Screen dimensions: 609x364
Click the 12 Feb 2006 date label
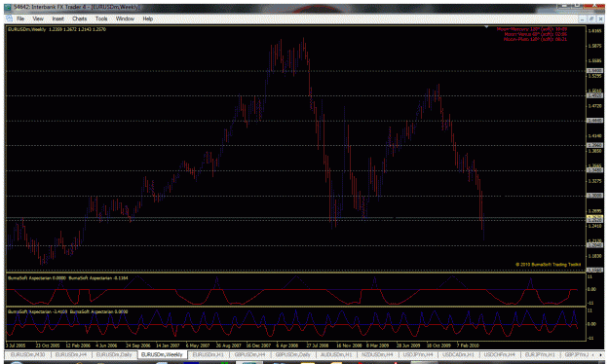pyautogui.click(x=78, y=346)
